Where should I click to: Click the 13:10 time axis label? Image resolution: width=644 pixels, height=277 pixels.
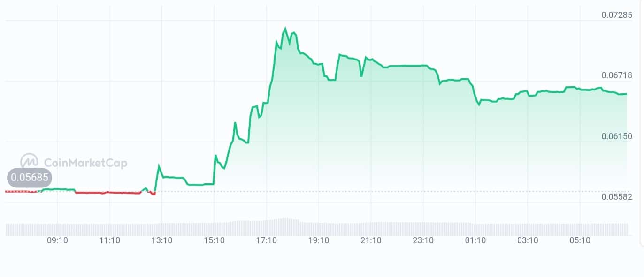click(161, 240)
